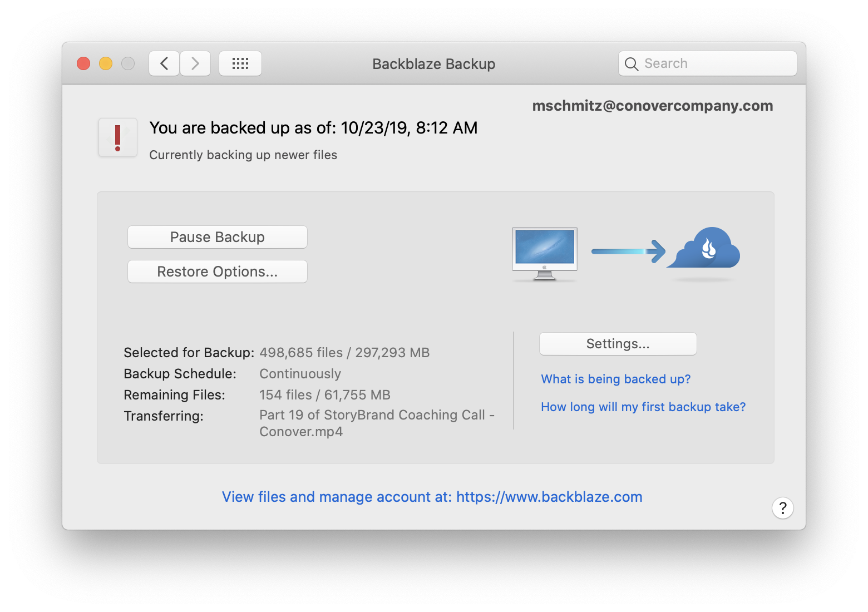Click the 'Transferring:' label
The width and height of the screenshot is (868, 612).
[164, 416]
